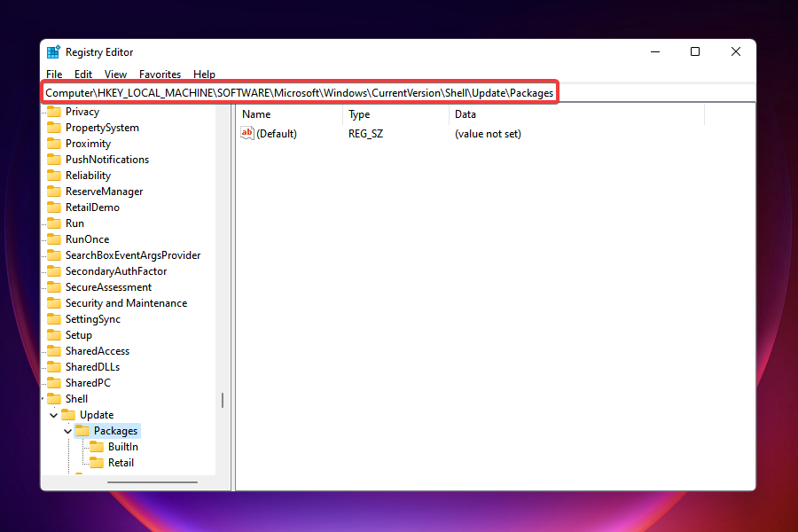The height and width of the screenshot is (532, 798).
Task: Click the Privacy key folder icon
Action: coord(54,112)
